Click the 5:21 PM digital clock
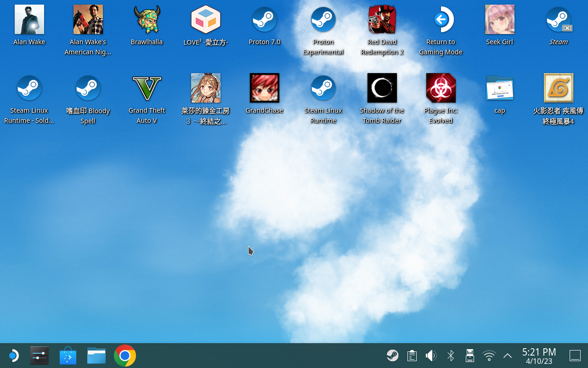Screen dimensions: 588x368 tap(539, 352)
